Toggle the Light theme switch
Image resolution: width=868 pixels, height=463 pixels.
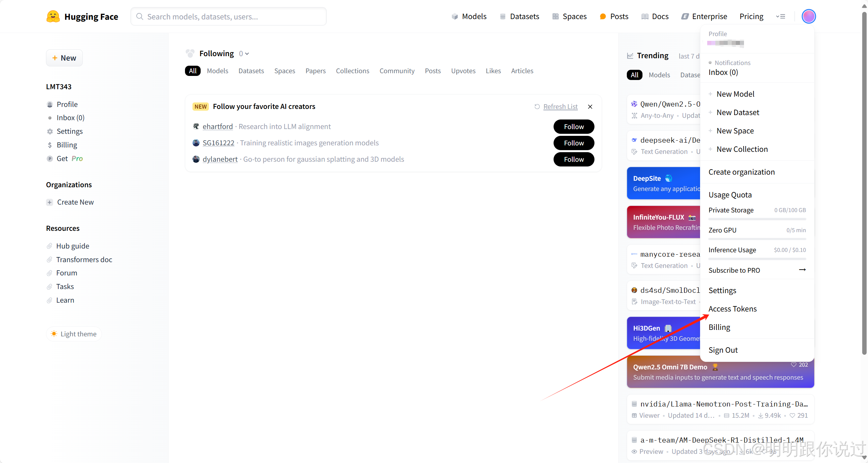click(74, 334)
